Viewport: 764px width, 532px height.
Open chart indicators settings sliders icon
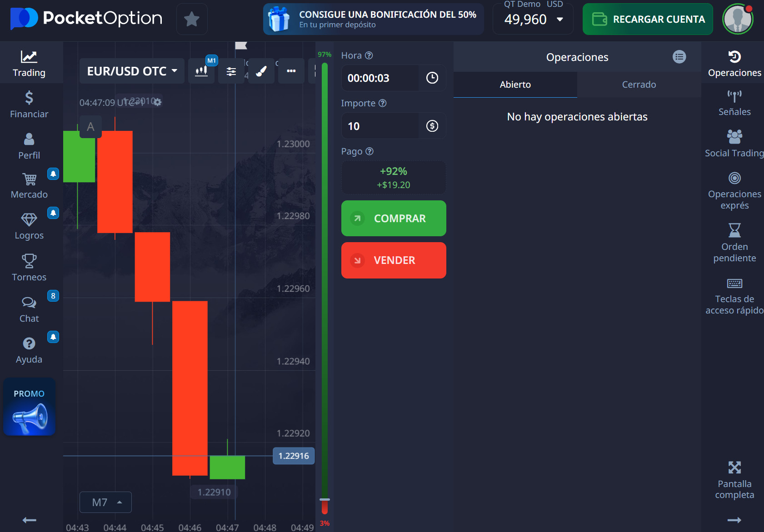(231, 71)
